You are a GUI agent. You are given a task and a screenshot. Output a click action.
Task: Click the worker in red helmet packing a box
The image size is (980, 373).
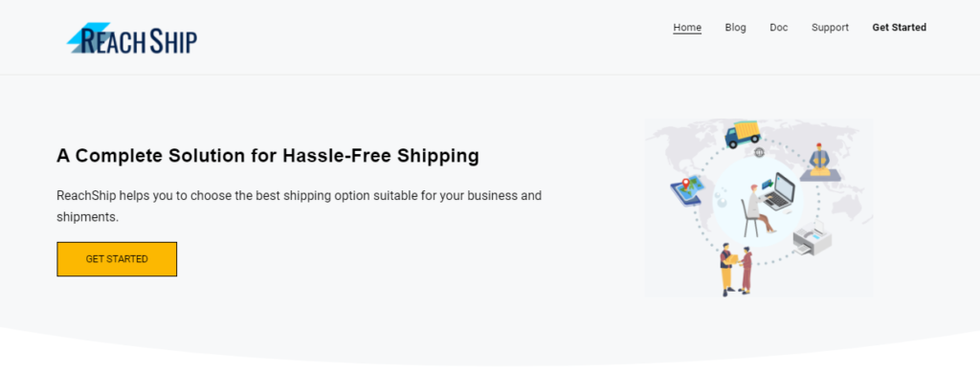click(819, 162)
